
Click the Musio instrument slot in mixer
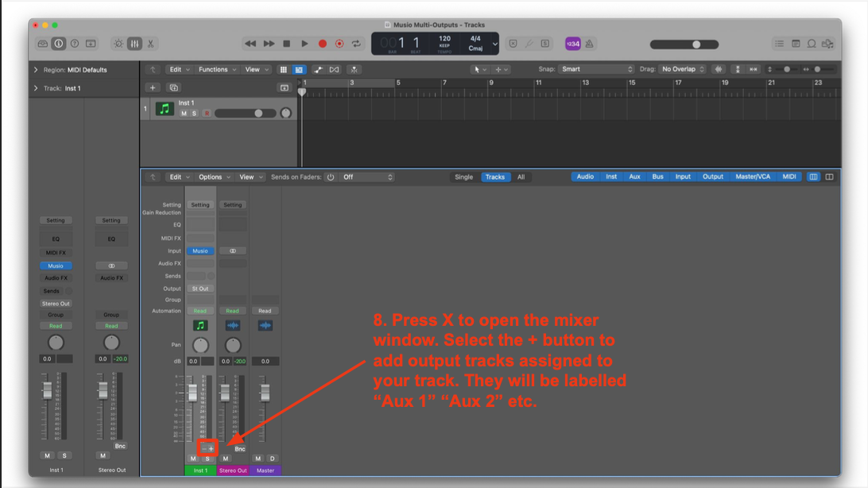coord(200,250)
